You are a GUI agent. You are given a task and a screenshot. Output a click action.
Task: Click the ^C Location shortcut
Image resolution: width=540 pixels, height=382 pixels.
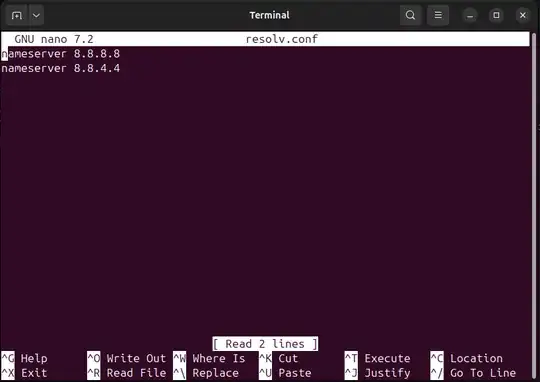[467, 358]
